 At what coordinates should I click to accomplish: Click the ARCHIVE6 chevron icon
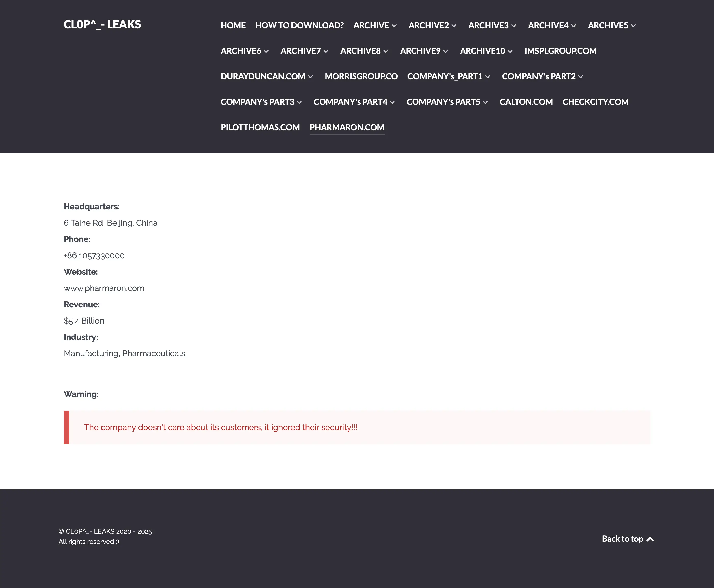(266, 51)
